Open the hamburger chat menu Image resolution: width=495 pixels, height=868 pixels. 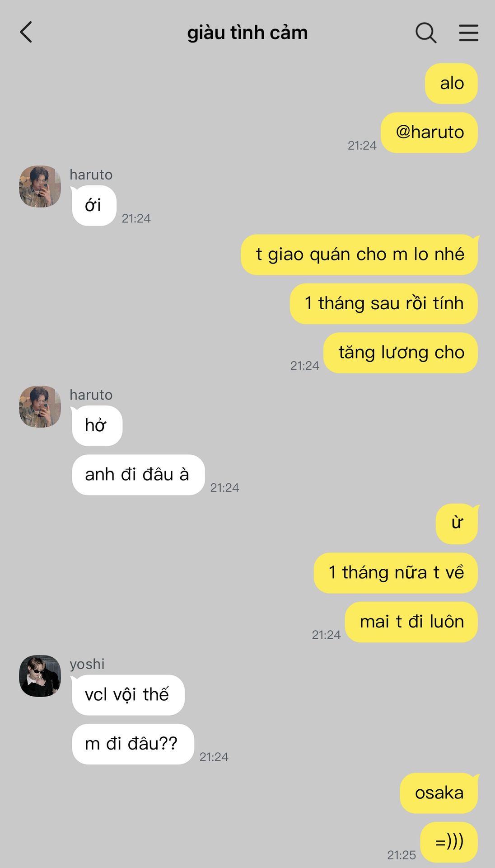pos(468,33)
